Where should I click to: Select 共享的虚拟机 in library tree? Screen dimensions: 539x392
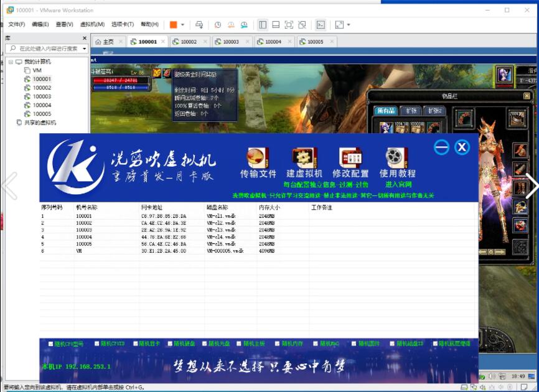click(x=40, y=123)
